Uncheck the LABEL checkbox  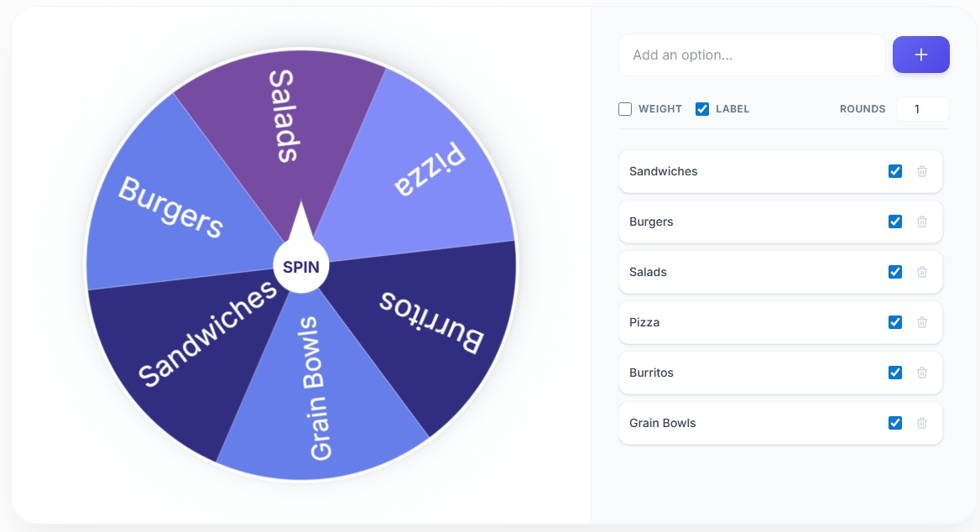pyautogui.click(x=702, y=109)
